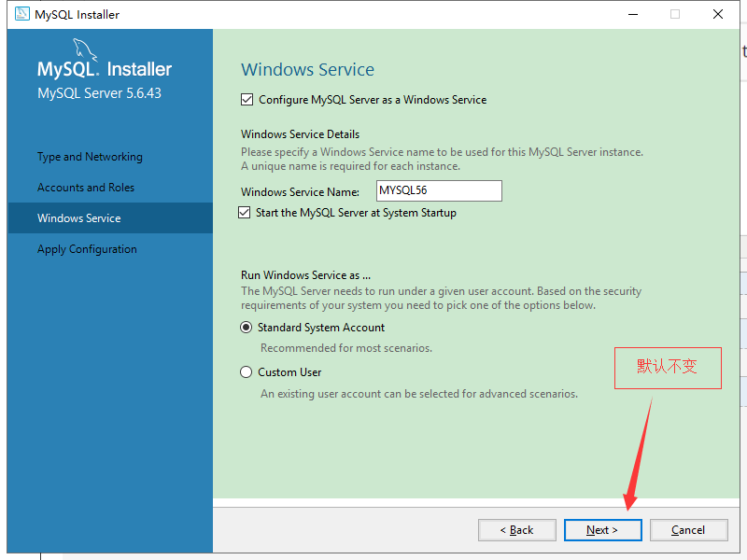Click the "MySQL Installer" window title text
Screen dimensions: 747x560
(x=77, y=15)
